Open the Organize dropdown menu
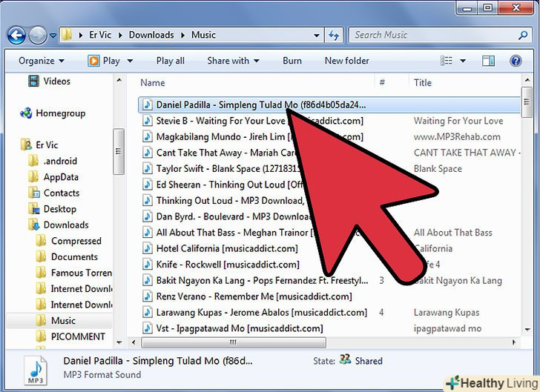Image resolution: width=540 pixels, height=392 pixels. click(41, 61)
